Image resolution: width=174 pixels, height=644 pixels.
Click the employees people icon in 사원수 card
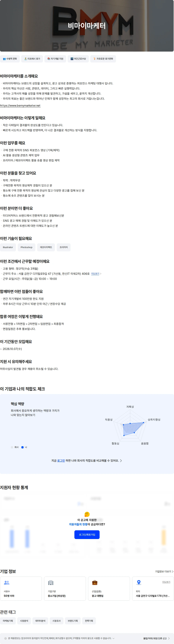[7, 583]
